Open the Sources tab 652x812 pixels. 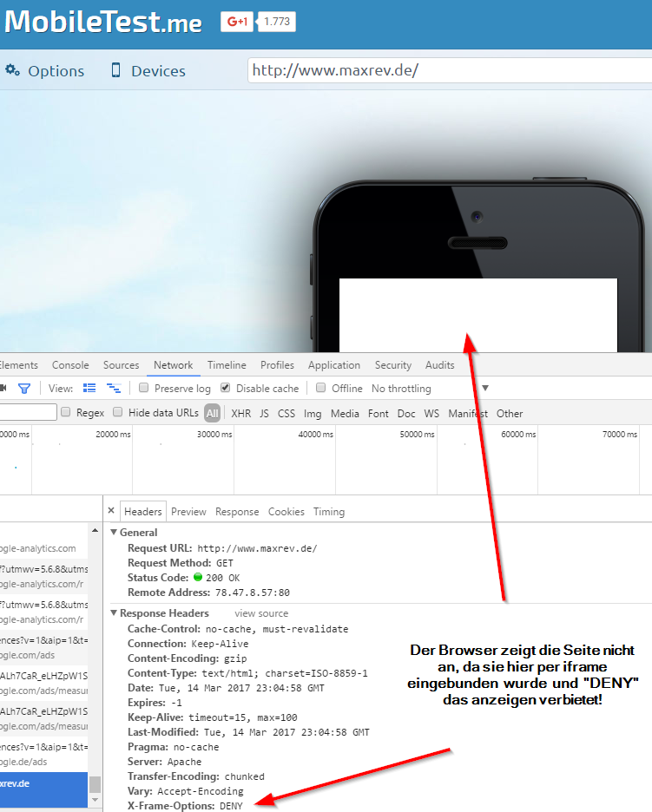[x=121, y=365]
